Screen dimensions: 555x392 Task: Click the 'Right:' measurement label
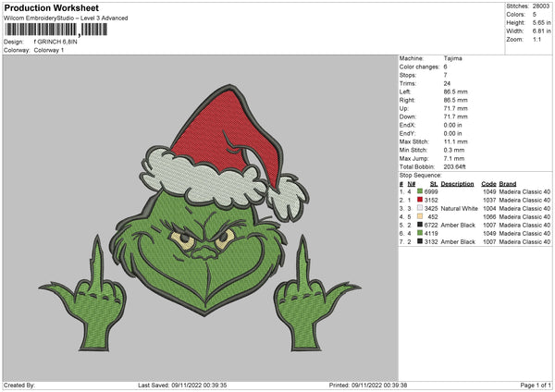point(407,100)
